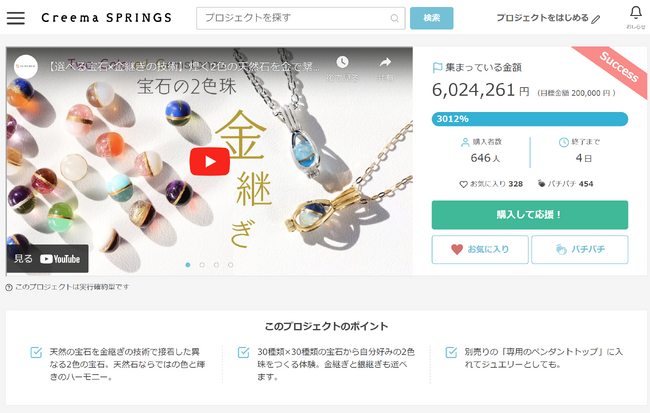Click the magnifier icon in search field
650x413 pixels.
(x=394, y=18)
